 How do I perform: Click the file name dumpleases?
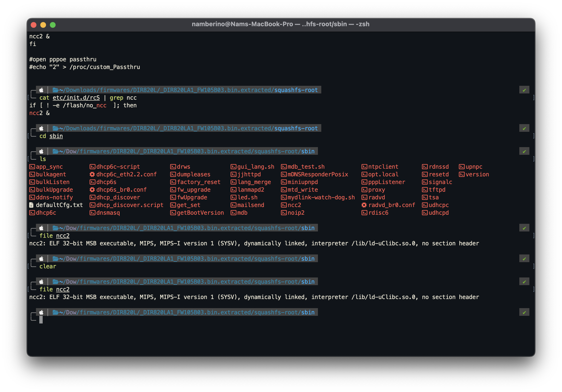(194, 174)
